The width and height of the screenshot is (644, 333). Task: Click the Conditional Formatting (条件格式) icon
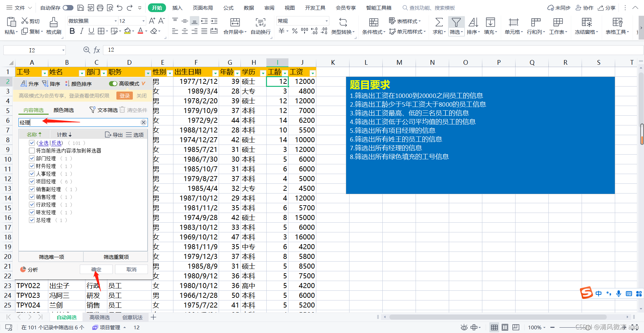(x=374, y=22)
